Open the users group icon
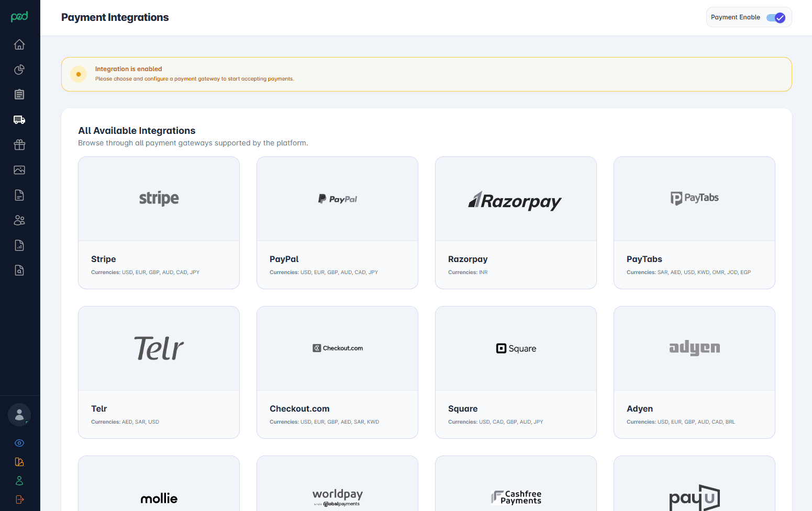The height and width of the screenshot is (511, 812). point(19,220)
